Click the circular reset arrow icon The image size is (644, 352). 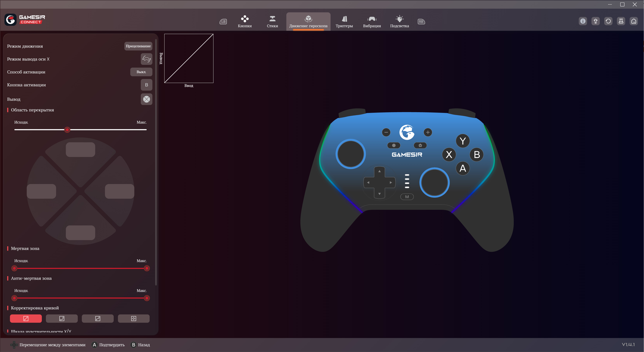[x=608, y=21]
